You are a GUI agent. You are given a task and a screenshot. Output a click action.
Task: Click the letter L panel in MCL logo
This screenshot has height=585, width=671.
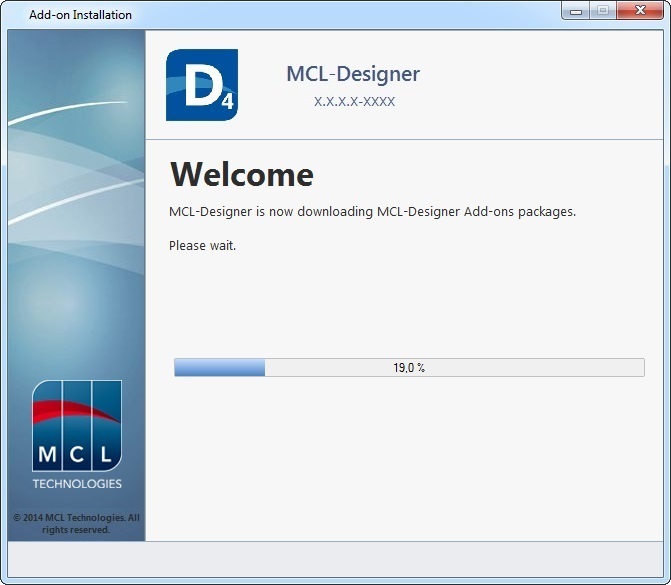pos(106,455)
